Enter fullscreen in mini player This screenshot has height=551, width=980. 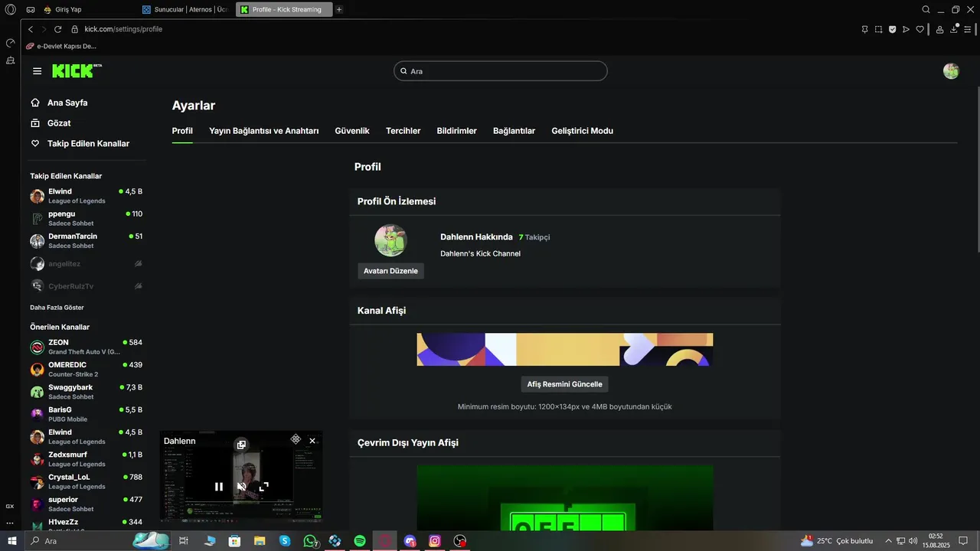tap(264, 487)
